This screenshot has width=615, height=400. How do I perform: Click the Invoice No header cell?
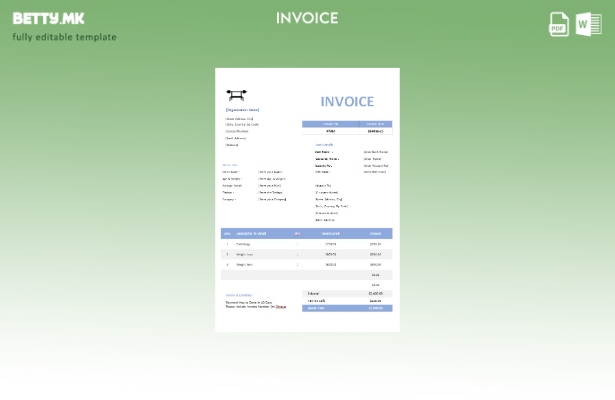pyautogui.click(x=331, y=124)
